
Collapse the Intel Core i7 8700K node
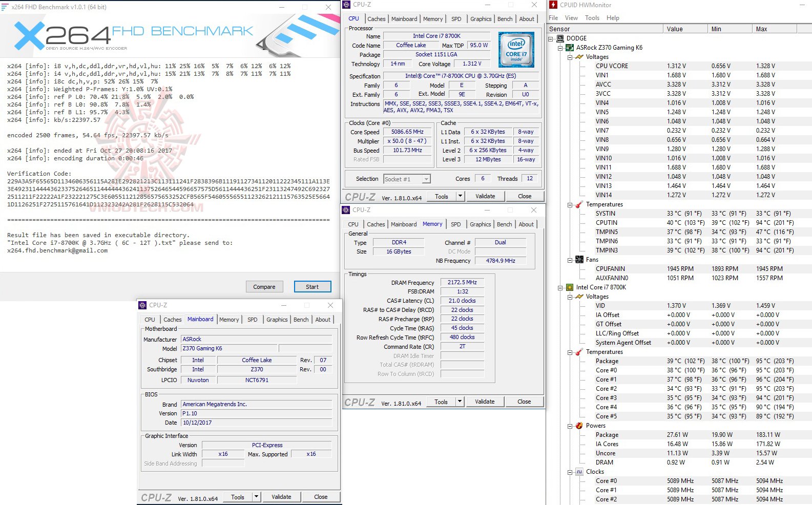pos(560,287)
